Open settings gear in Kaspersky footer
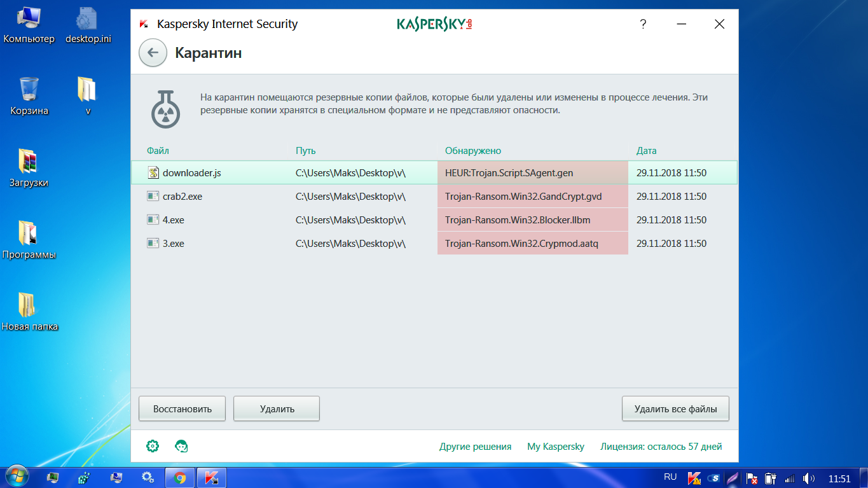 (153, 446)
